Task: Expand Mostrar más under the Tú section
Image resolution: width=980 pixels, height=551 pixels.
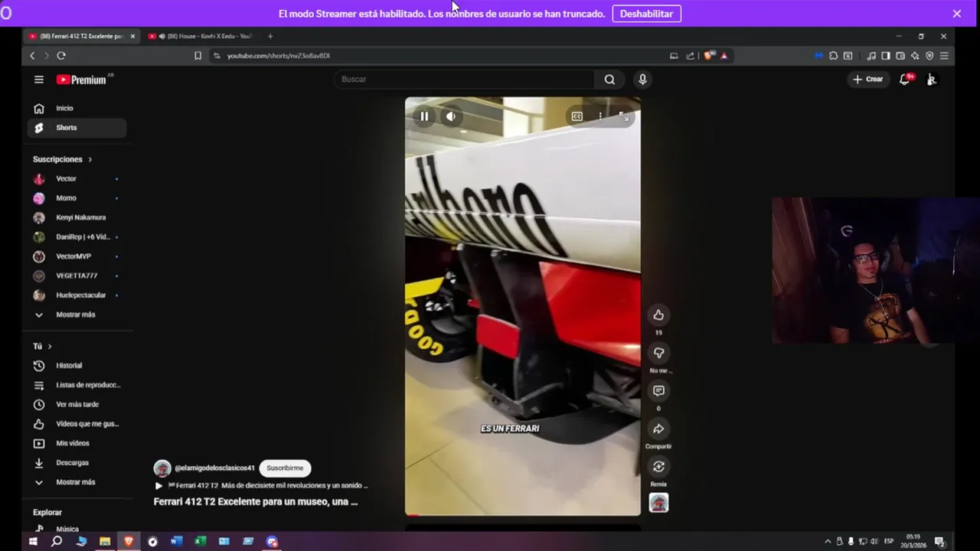Action: (77, 482)
